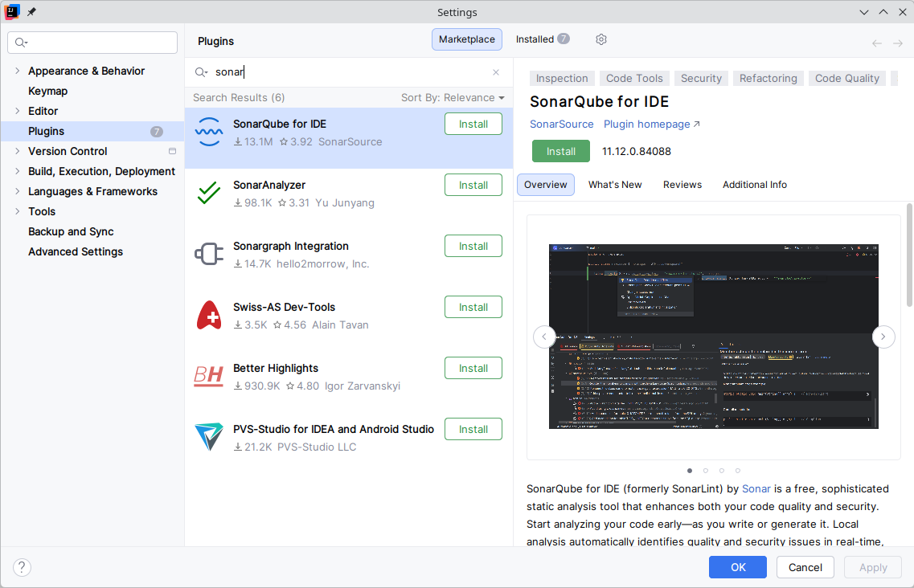Viewport: 914px width, 588px height.
Task: Open the Additional Info tab
Action: point(754,185)
